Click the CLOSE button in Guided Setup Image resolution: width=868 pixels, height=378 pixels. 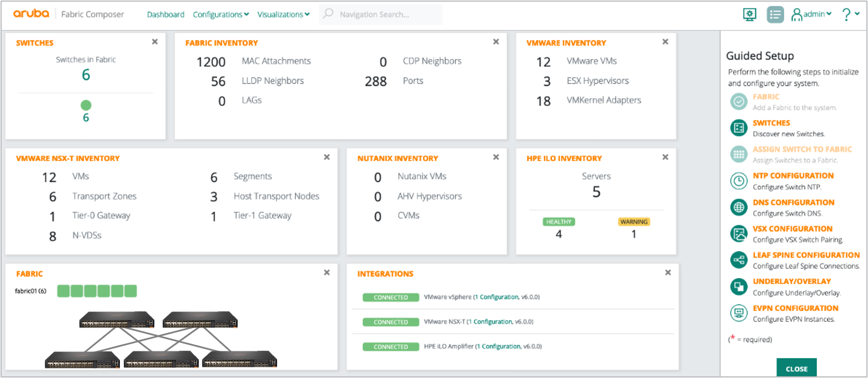click(796, 369)
